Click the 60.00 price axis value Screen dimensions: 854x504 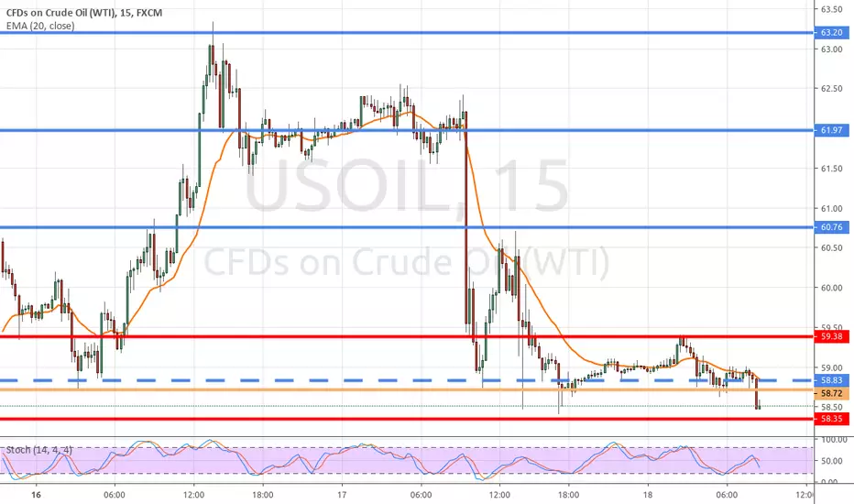(x=832, y=288)
